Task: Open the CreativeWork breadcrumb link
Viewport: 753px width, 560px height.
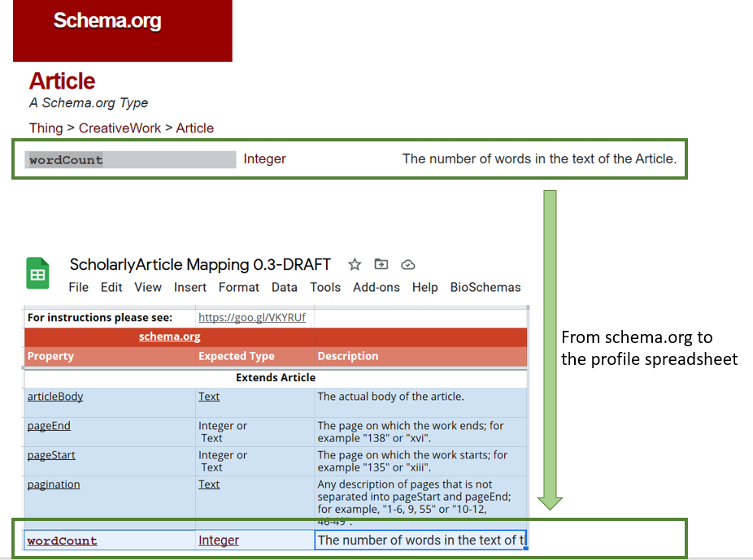Action: click(x=120, y=128)
